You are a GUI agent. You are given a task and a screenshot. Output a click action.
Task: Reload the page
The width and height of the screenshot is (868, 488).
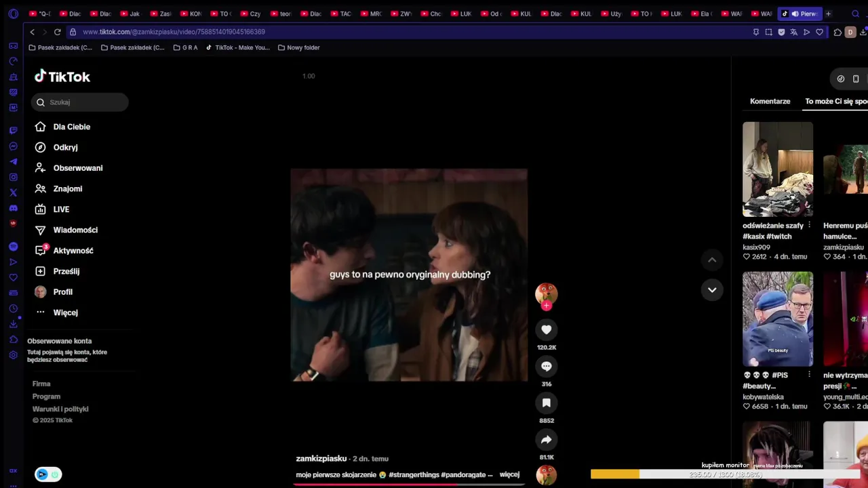point(58,32)
